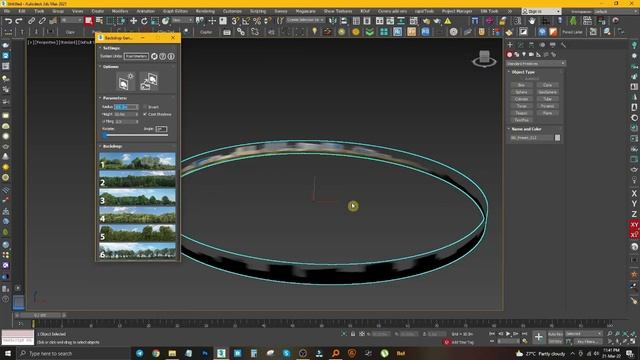
Task: Open selection filter dropdown in toolbar
Action: [71, 20]
